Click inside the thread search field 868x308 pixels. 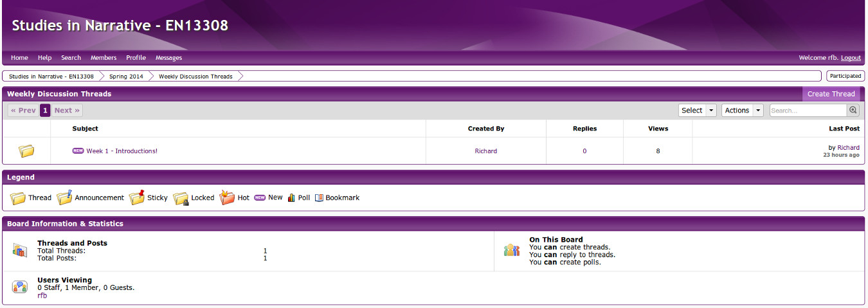(808, 111)
